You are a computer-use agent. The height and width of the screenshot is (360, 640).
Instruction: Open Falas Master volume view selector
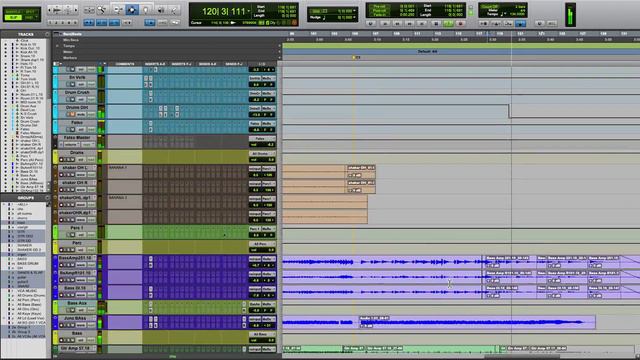pyautogui.click(x=72, y=144)
